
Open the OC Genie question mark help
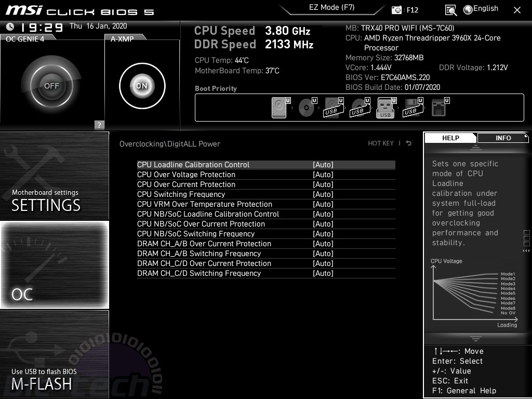coord(99,125)
